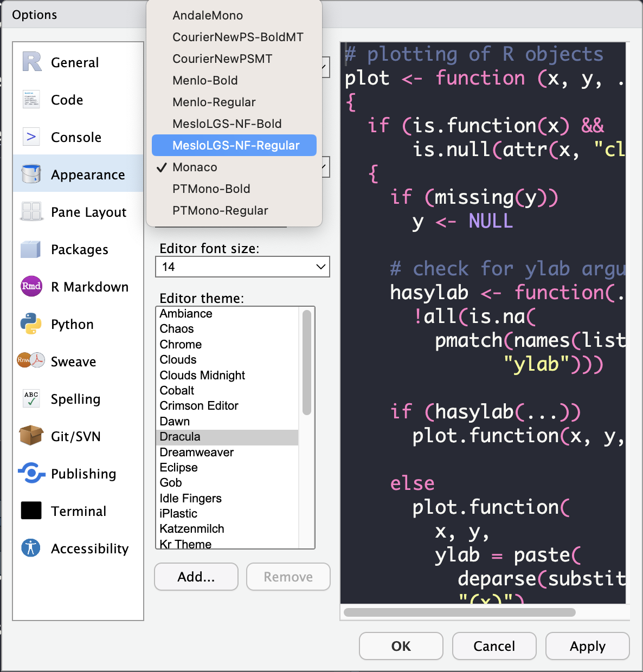Open the Accessibility options page
This screenshot has height=672, width=643.
pyautogui.click(x=89, y=548)
